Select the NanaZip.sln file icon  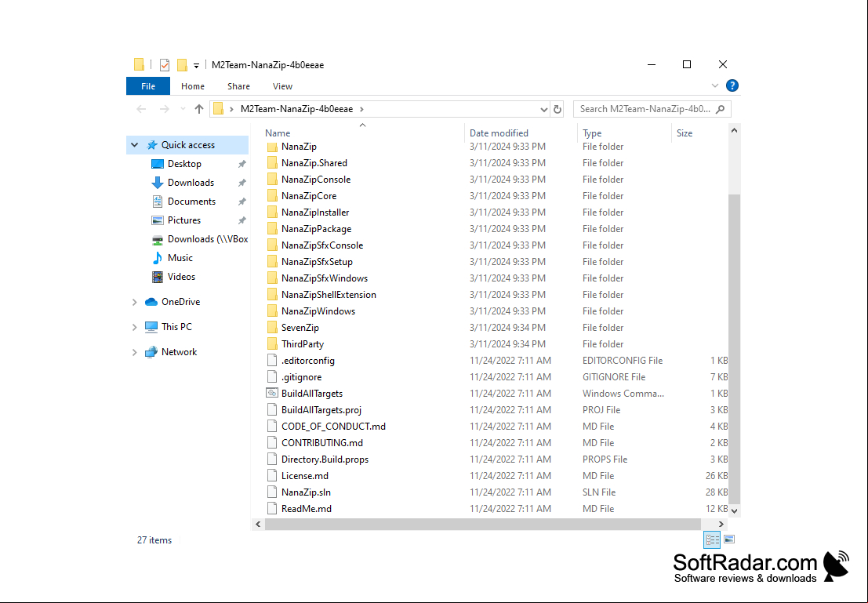point(272,492)
